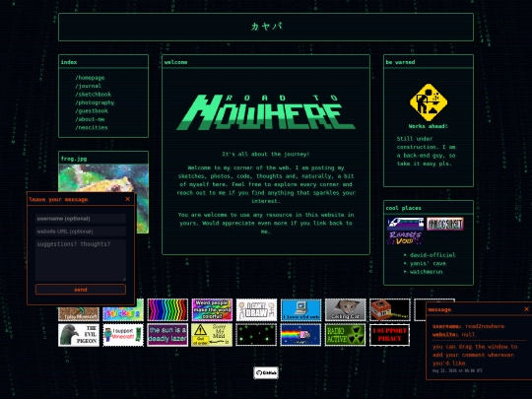Click the GitHub badge at the bottom
Screen dimensions: 532x399
266,372
